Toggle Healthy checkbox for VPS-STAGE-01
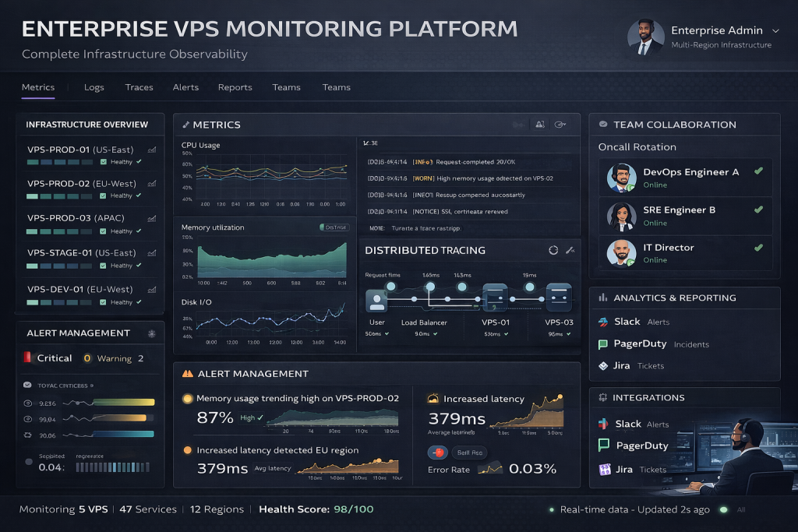This screenshot has width=798, height=532. [104, 266]
